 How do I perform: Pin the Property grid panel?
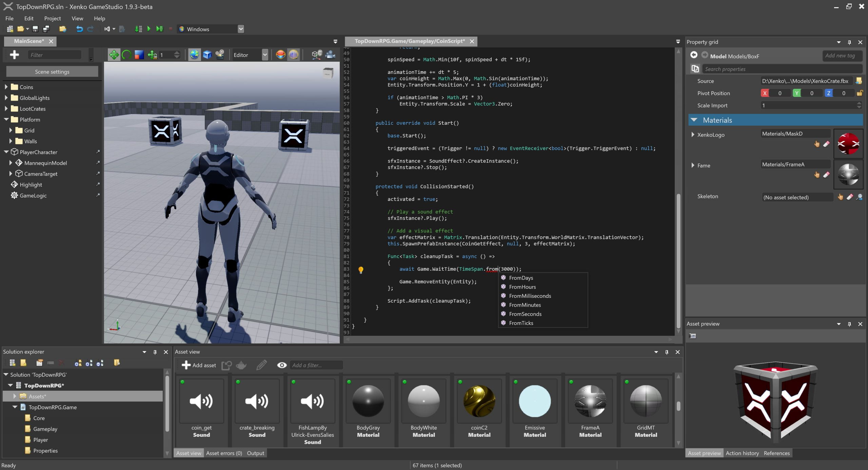[849, 42]
